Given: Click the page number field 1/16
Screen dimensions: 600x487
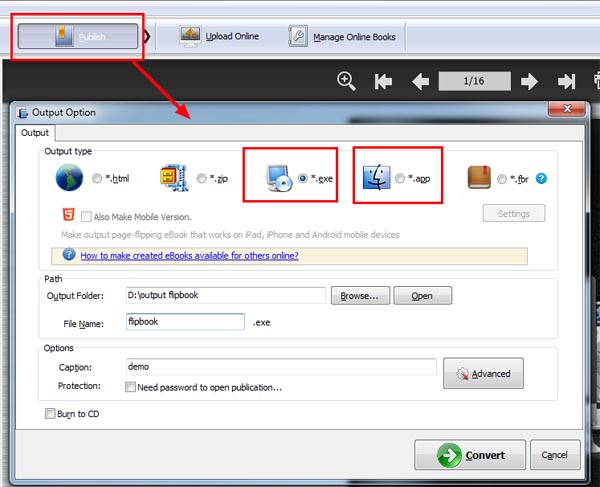Looking at the screenshot, I should [x=474, y=81].
